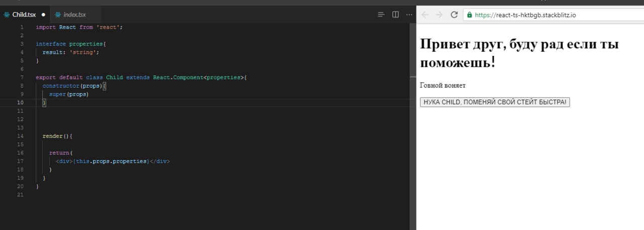Click the НУКА CHILD, ПОМЕНЯЙ СВОЙ СТЕЙТ БЫСТРА! button

[495, 102]
